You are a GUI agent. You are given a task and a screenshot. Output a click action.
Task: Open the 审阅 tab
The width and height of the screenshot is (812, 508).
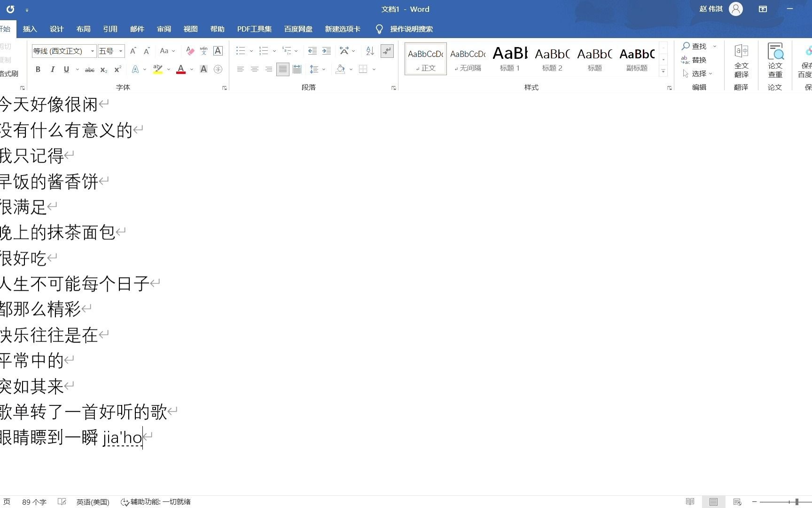click(x=164, y=29)
